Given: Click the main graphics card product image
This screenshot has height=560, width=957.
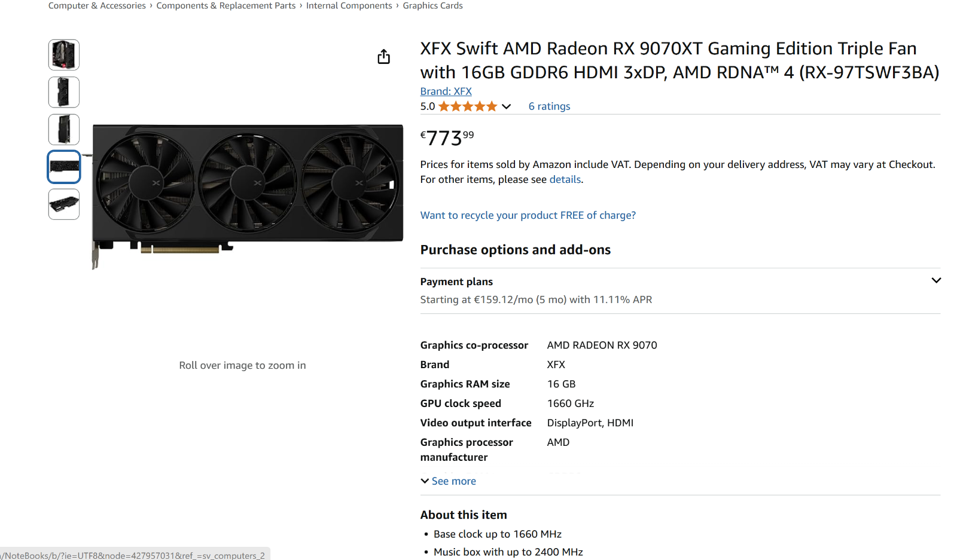Looking at the screenshot, I should click(248, 195).
